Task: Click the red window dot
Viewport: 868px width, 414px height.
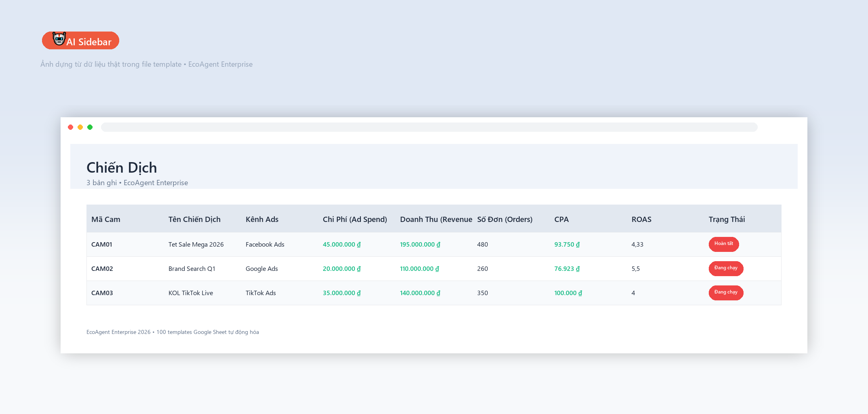Action: [71, 127]
